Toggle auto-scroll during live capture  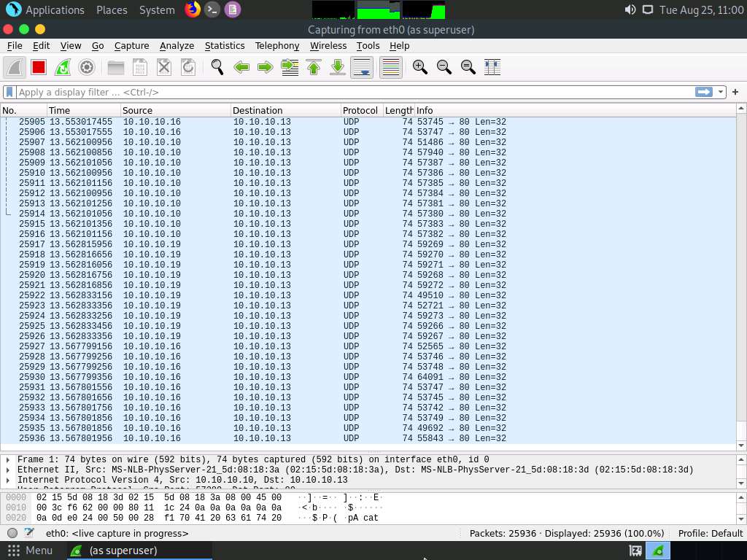[362, 67]
